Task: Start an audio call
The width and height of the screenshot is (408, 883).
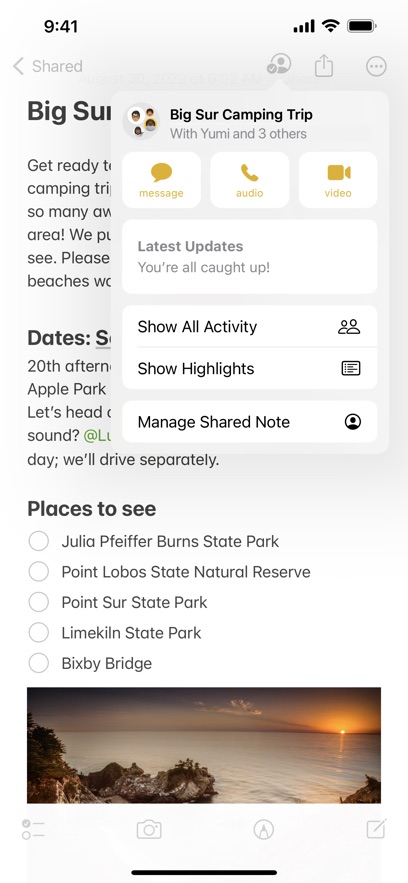Action: (x=249, y=180)
